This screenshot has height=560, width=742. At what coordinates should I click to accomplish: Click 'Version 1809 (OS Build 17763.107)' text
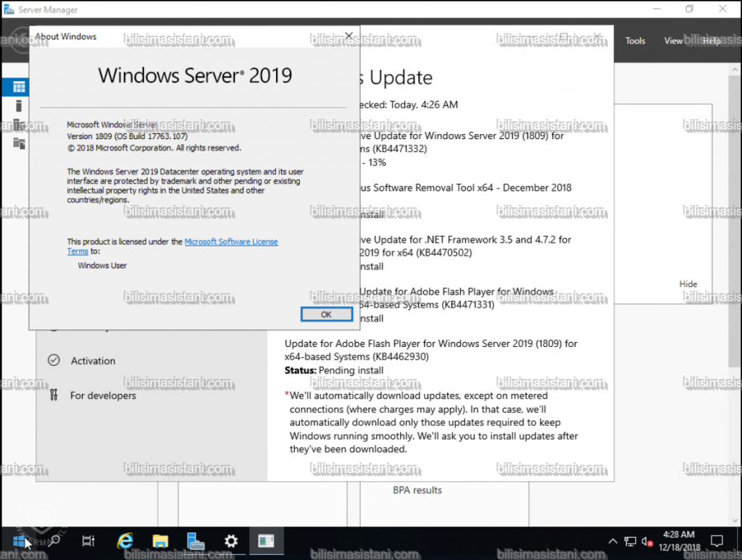point(128,136)
